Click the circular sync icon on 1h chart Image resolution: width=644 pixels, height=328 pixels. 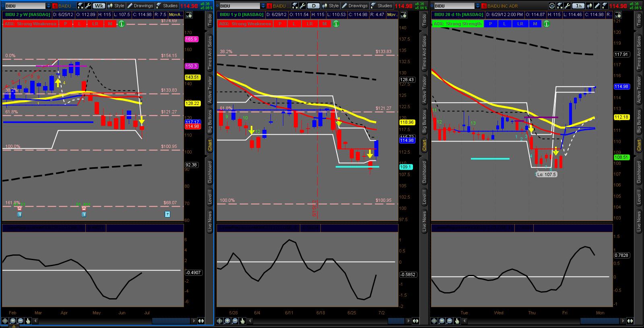(552, 6)
